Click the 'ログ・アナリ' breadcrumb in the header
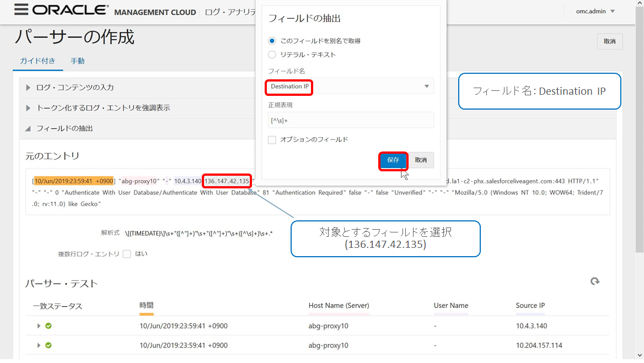644x363 pixels. point(230,12)
